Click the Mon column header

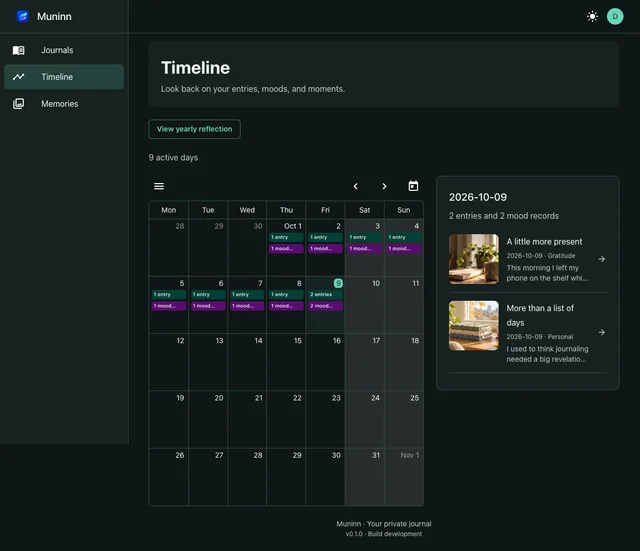(x=169, y=210)
